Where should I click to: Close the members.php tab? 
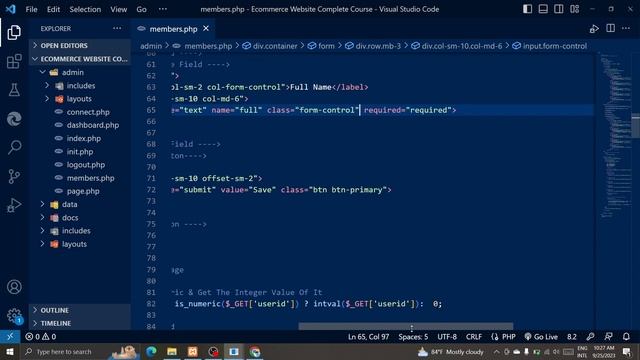[206, 29]
